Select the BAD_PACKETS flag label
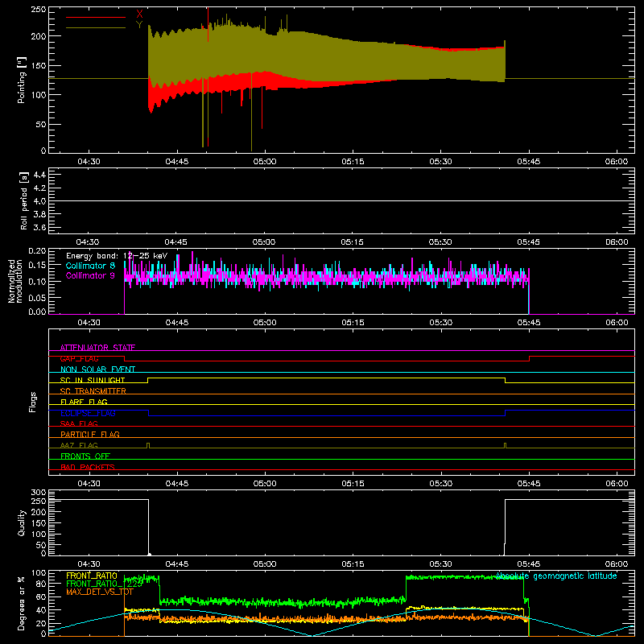This screenshot has height=644, width=644. [x=88, y=467]
